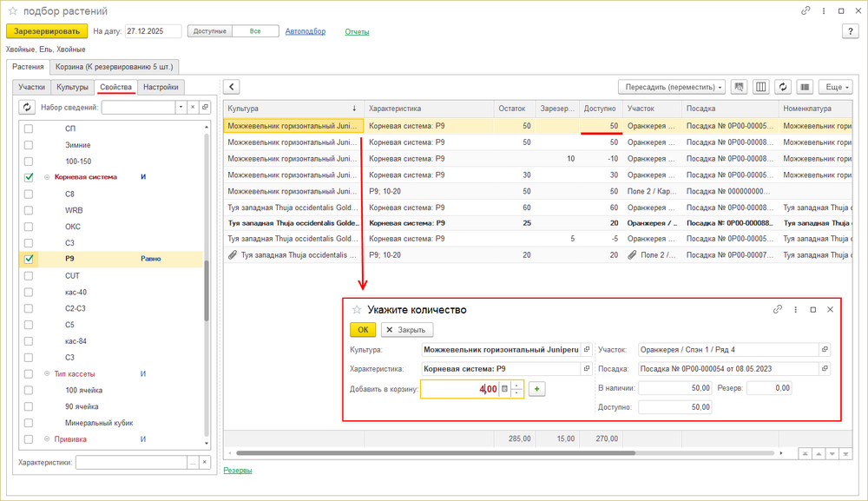Check the WRB property checkbox
This screenshot has width=868, height=501.
tap(29, 210)
